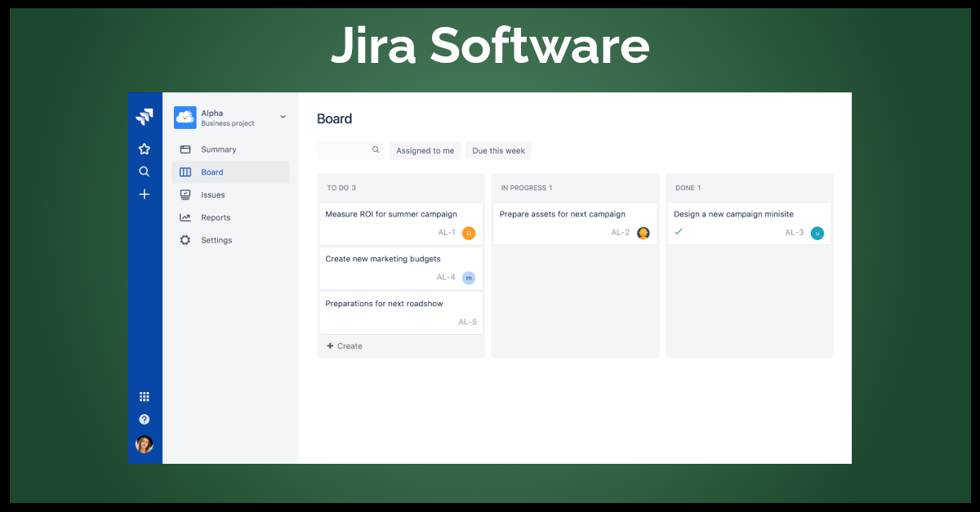The width and height of the screenshot is (980, 512).
Task: Click the AL-1 issue key
Action: tap(447, 233)
